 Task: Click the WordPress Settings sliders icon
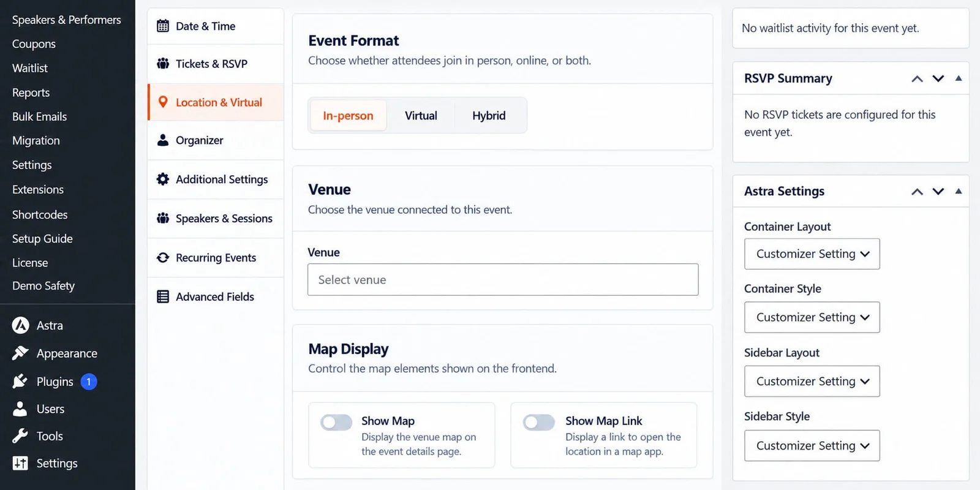click(x=20, y=463)
